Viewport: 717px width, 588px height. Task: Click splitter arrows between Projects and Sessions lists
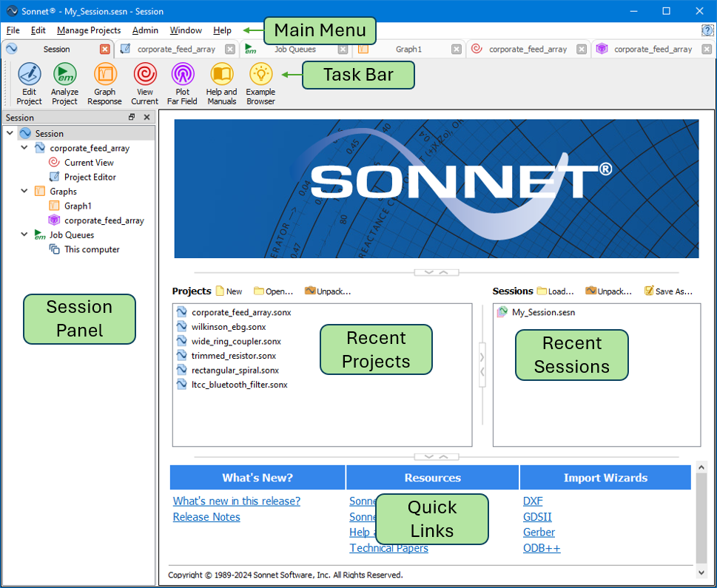click(x=482, y=365)
